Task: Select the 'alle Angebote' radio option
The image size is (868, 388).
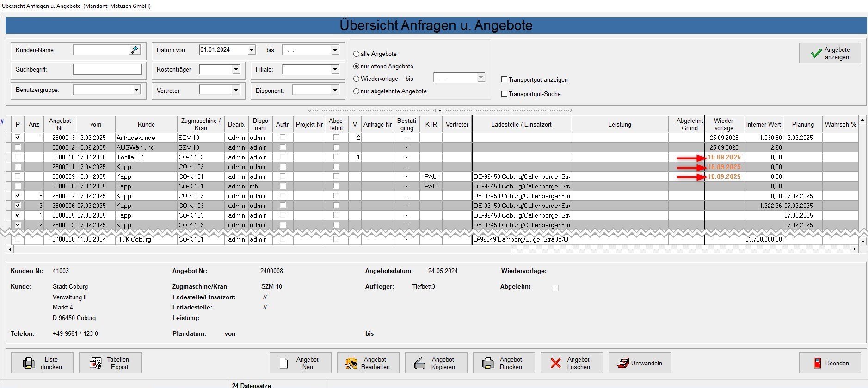Action: tap(357, 54)
